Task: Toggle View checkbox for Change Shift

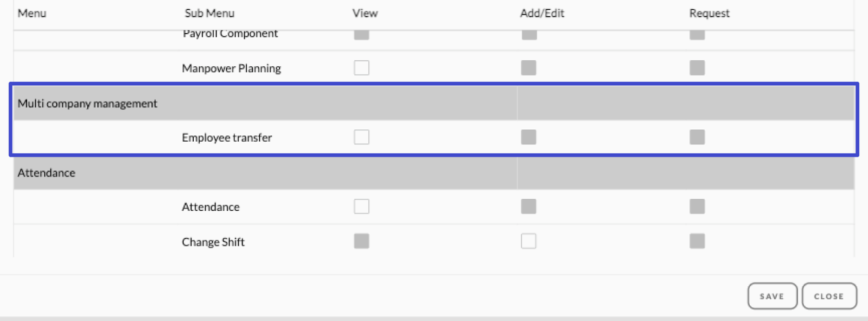Action: [x=361, y=241]
